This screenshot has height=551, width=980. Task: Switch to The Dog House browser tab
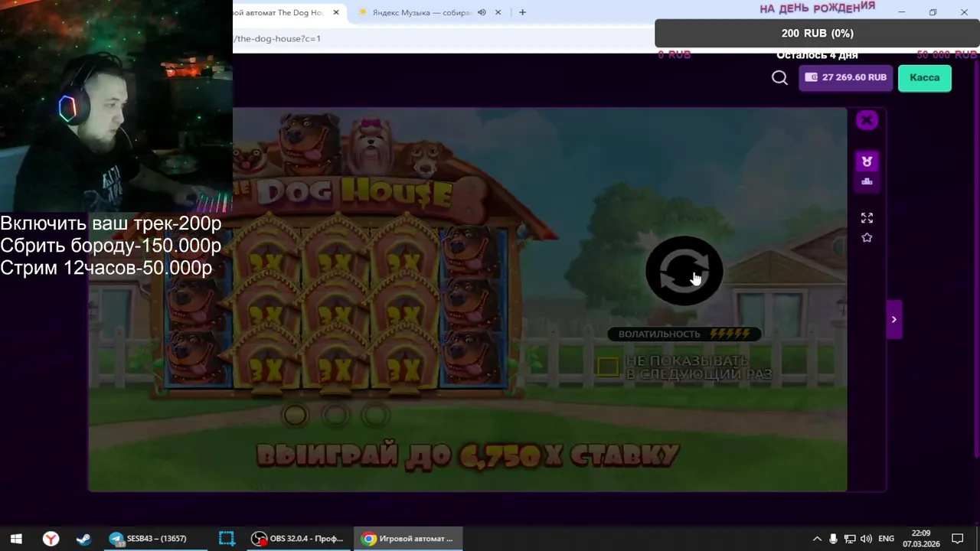279,12
